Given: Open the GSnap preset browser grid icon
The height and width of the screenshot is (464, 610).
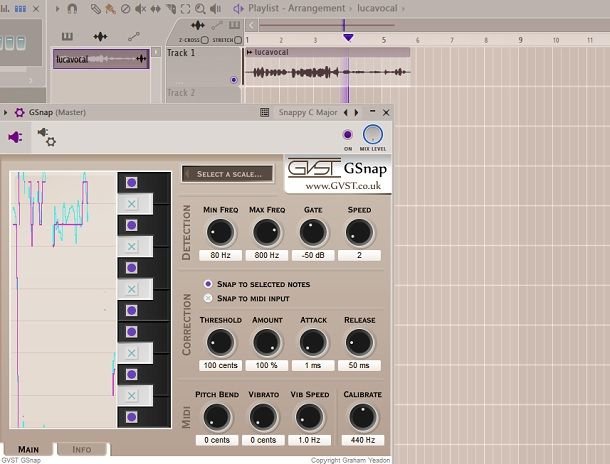Looking at the screenshot, I should point(265,112).
